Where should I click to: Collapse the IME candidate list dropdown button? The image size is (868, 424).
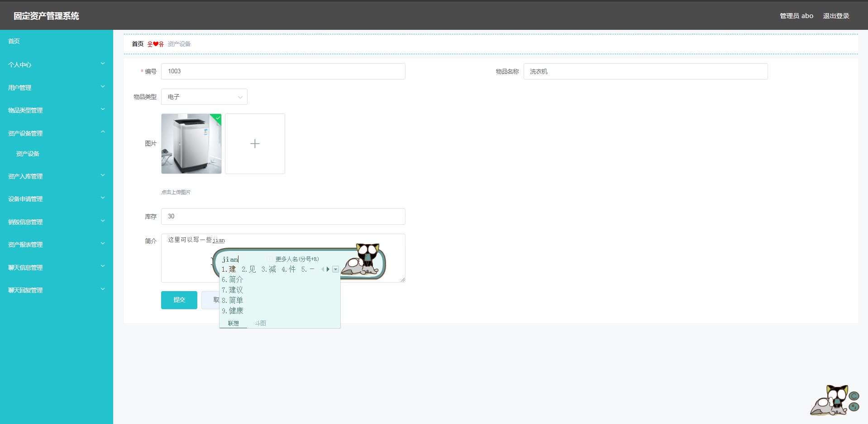pos(335,269)
